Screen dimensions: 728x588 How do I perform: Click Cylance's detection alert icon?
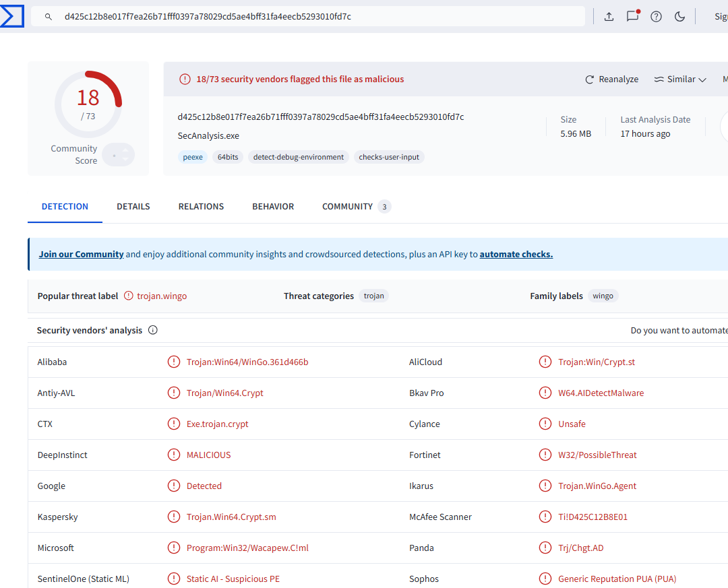coord(545,424)
